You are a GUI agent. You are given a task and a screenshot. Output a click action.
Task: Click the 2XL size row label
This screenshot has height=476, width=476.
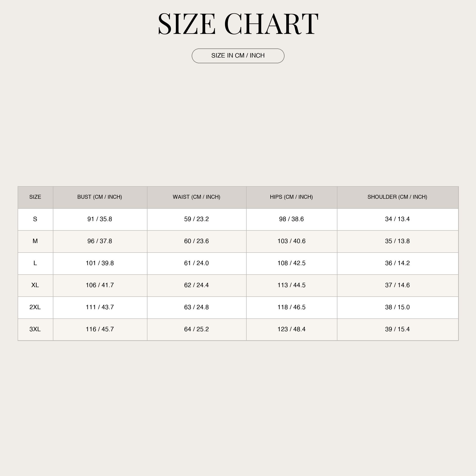pos(35,307)
